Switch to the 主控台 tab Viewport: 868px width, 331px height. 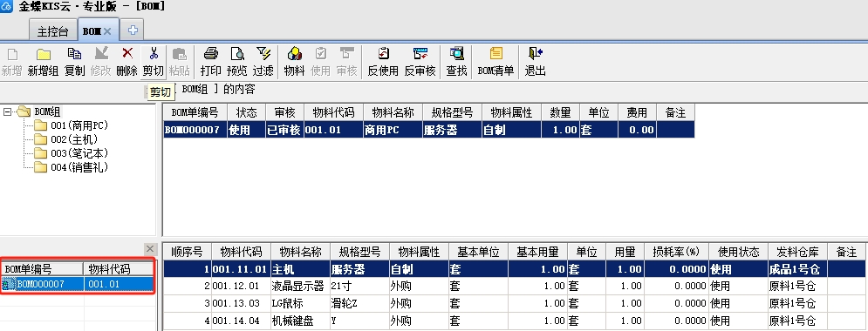coord(53,31)
